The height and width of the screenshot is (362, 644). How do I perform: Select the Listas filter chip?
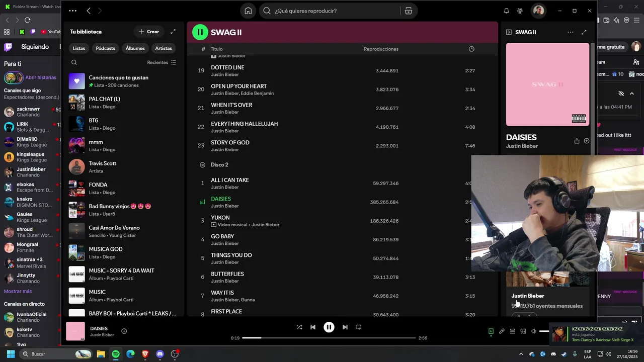(x=79, y=48)
